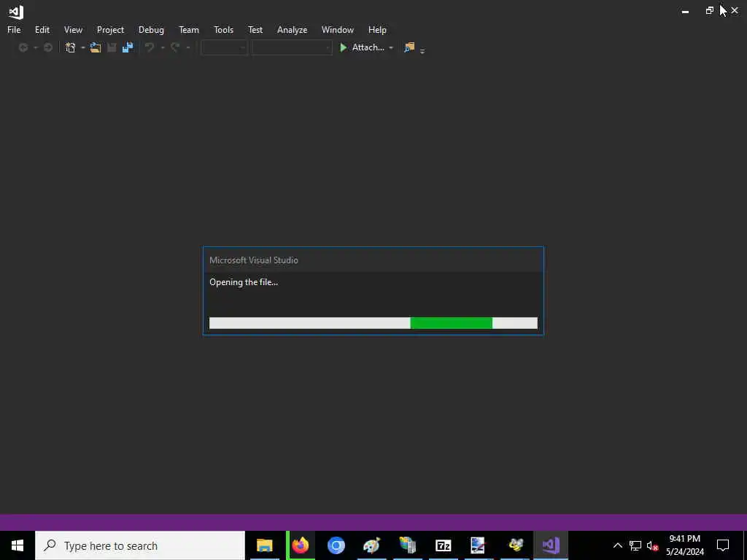Open the Windows Start menu

click(x=18, y=545)
